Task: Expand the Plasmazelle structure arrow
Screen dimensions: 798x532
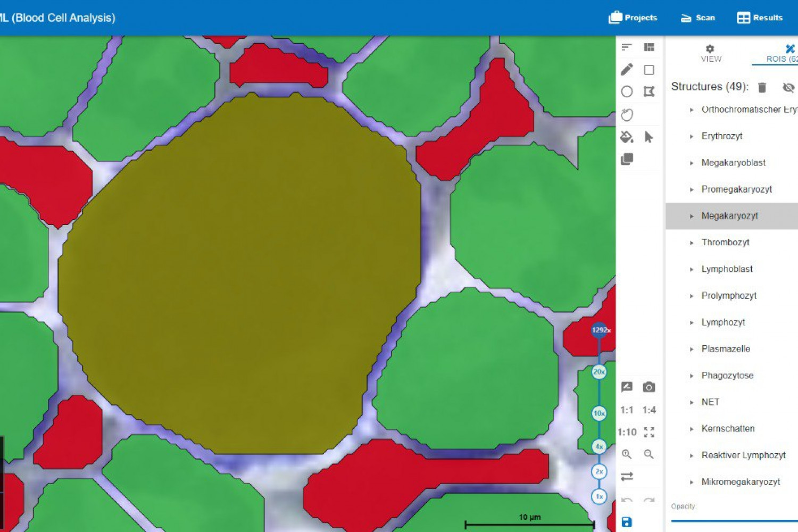Action: click(692, 349)
